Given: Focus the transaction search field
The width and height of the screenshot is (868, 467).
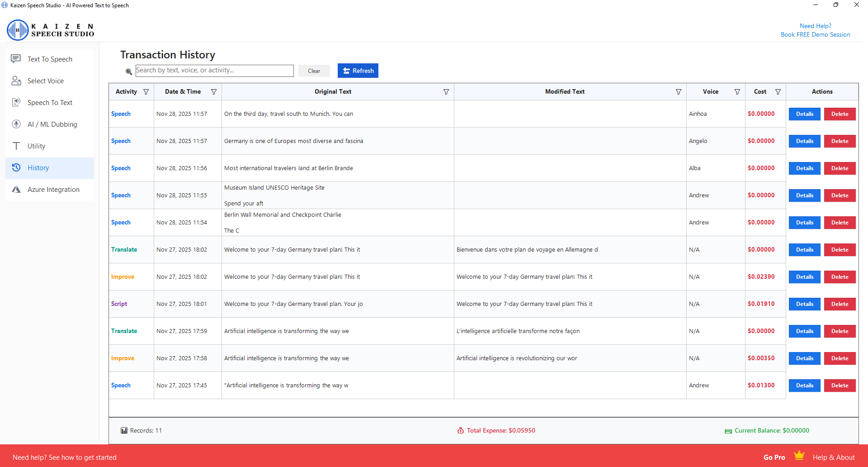Looking at the screenshot, I should 214,71.
